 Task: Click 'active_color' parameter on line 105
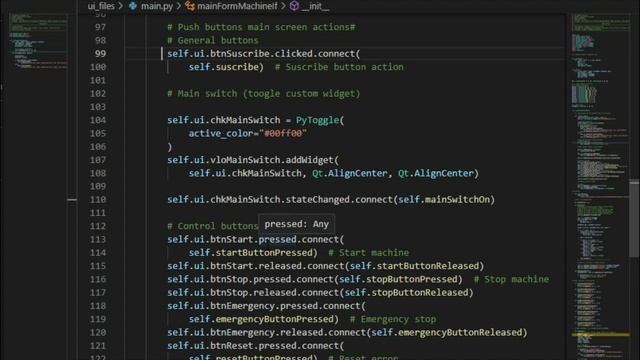[221, 133]
